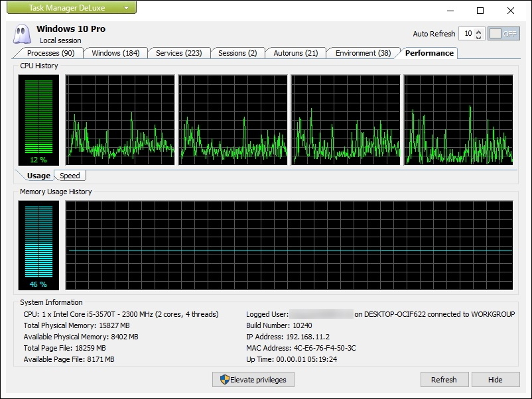Click the Local session label
Image resolution: width=532 pixels, height=399 pixels.
(60, 40)
